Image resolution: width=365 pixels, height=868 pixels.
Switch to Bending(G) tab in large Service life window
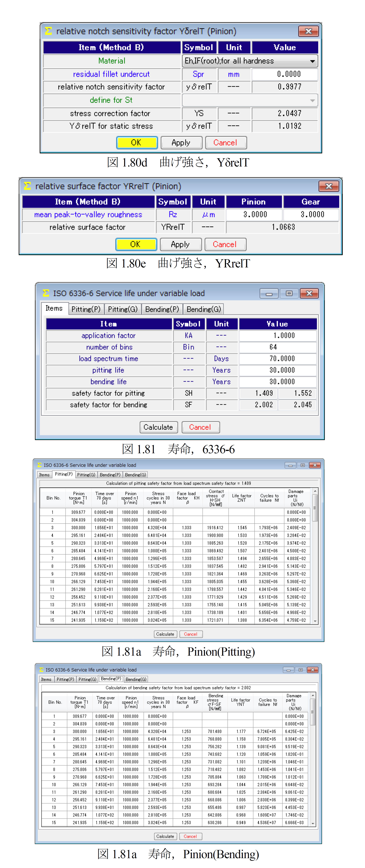pos(203,309)
